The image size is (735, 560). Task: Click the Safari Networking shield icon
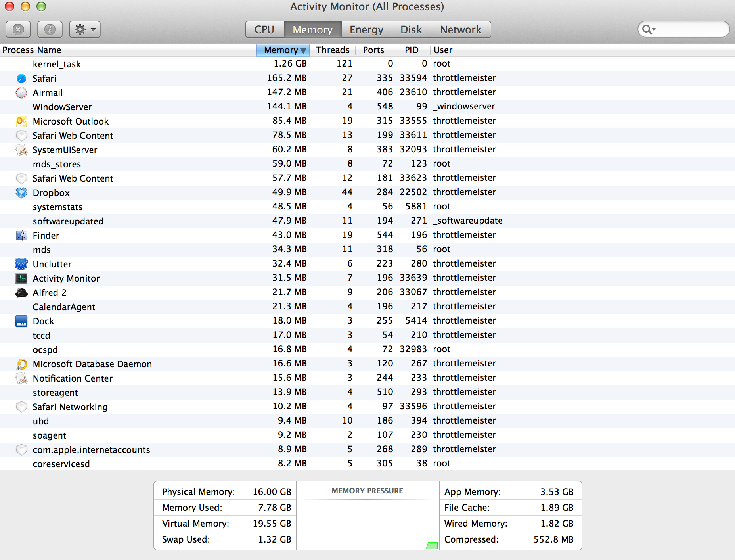click(21, 407)
